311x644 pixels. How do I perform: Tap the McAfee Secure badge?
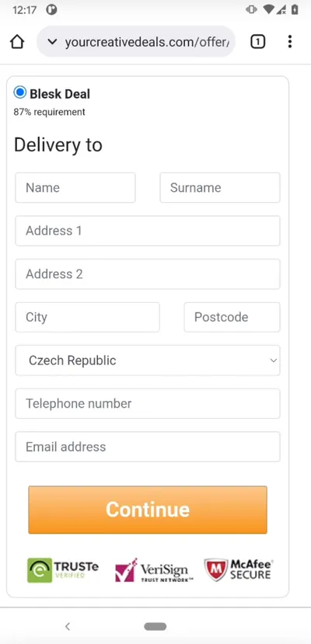pos(239,569)
